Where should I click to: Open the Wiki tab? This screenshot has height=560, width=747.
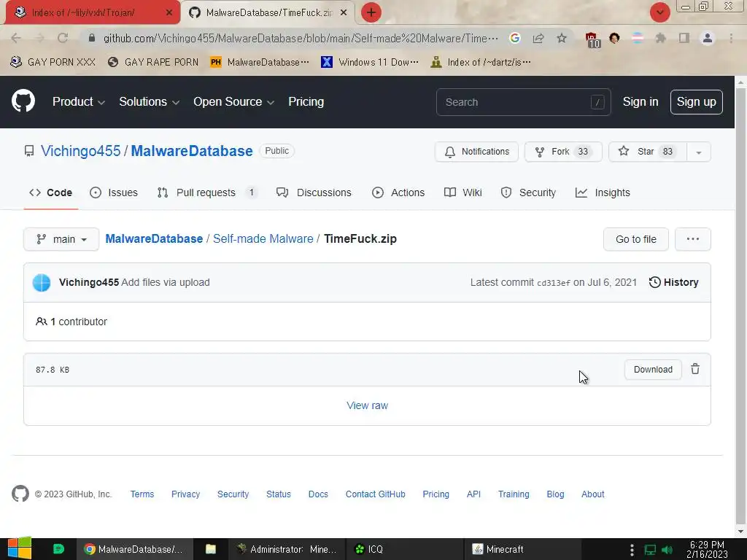[x=462, y=192]
